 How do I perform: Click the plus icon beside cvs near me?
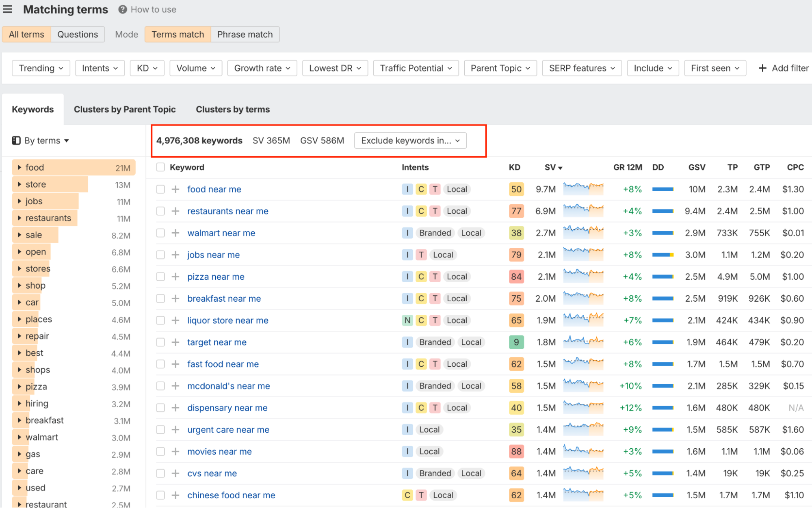175,473
